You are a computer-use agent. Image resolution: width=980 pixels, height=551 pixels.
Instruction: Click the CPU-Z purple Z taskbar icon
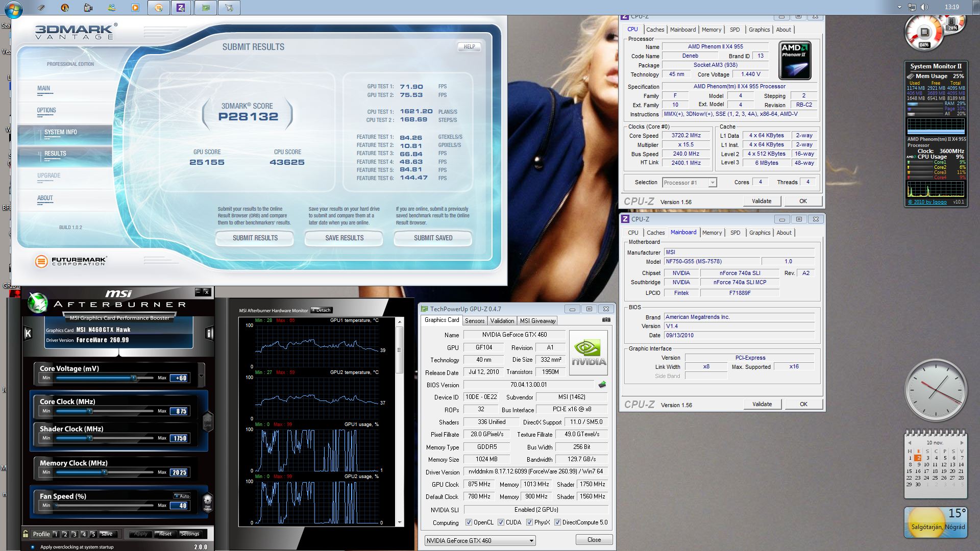click(x=181, y=8)
